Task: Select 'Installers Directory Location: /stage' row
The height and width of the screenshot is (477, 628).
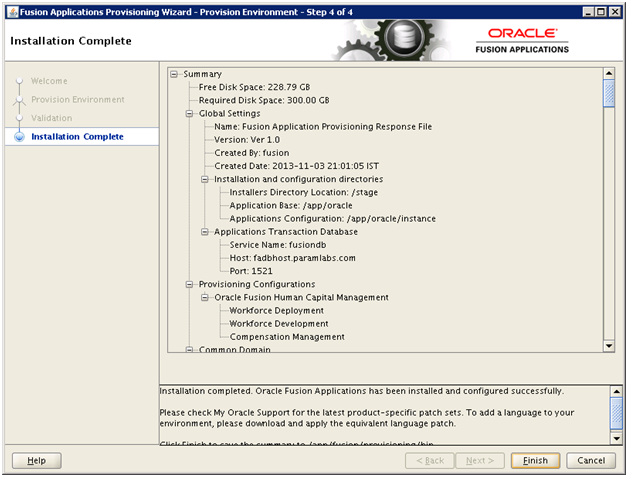Action: pyautogui.click(x=304, y=192)
